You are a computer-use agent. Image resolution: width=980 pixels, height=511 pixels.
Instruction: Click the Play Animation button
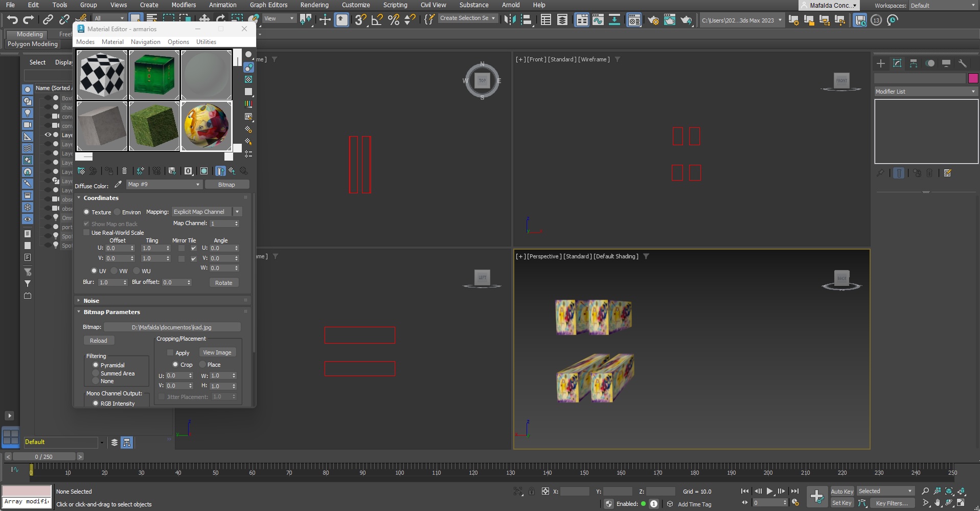tap(769, 491)
